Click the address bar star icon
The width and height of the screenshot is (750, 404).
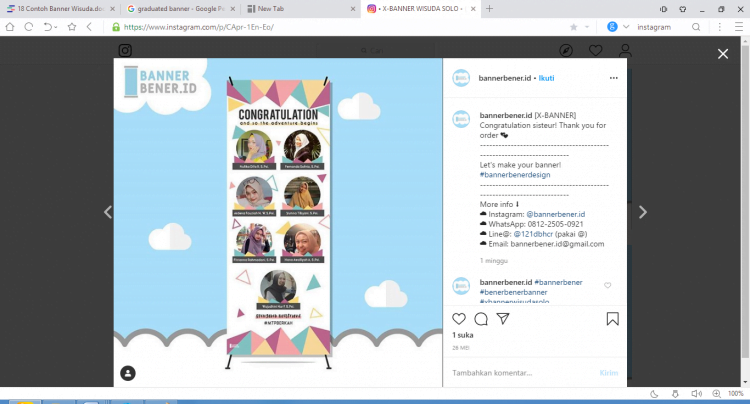(x=574, y=27)
